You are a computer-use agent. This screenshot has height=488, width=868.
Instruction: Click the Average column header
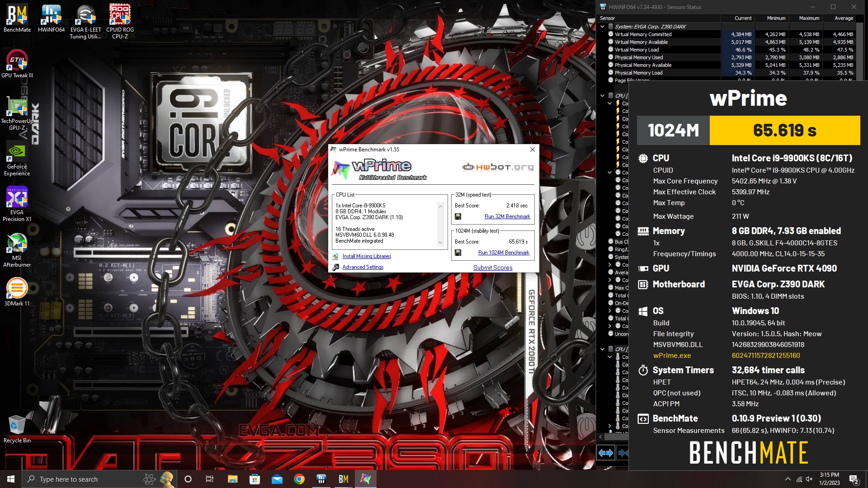pos(839,18)
